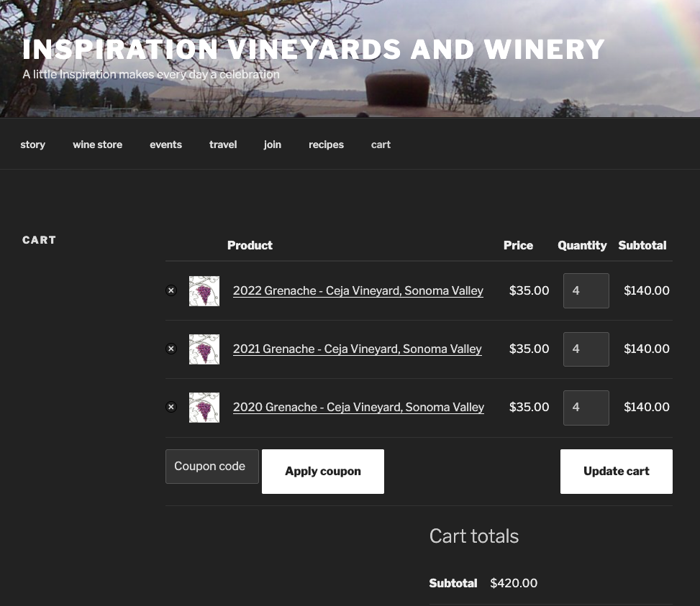
Task: Open the story menu item
Action: pos(33,144)
